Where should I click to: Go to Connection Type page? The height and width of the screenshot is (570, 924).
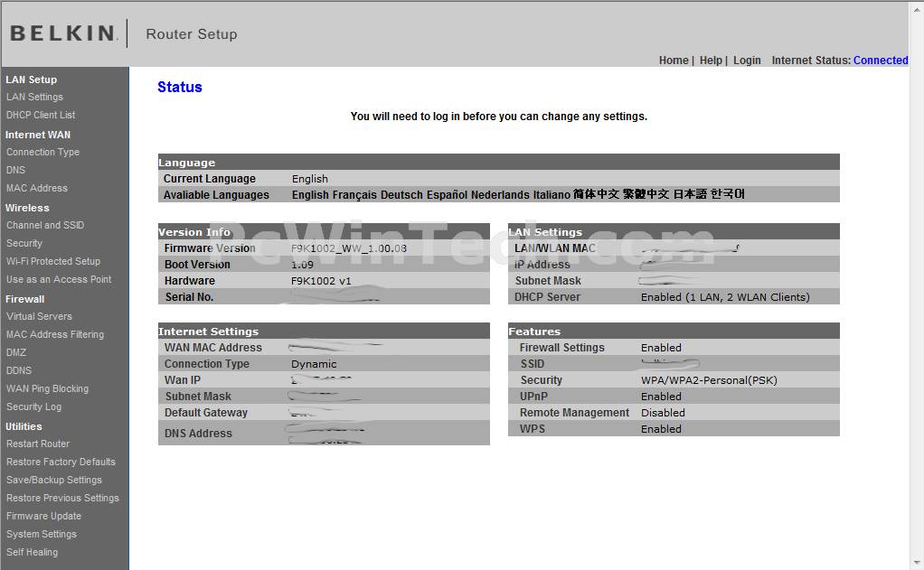43,152
